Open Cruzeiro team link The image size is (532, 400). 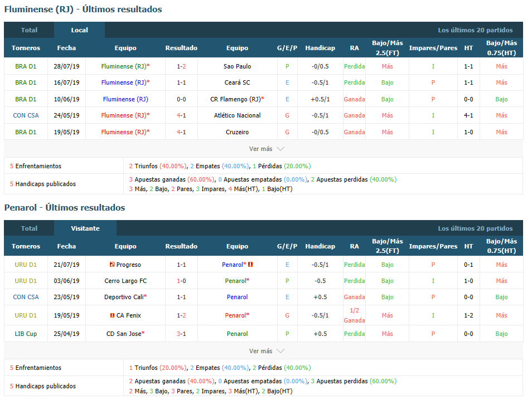(x=237, y=132)
